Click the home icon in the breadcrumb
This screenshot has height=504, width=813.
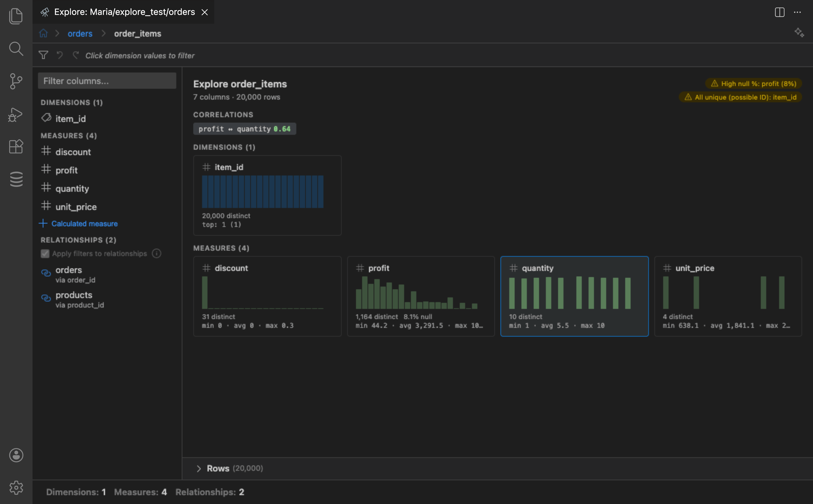[43, 33]
